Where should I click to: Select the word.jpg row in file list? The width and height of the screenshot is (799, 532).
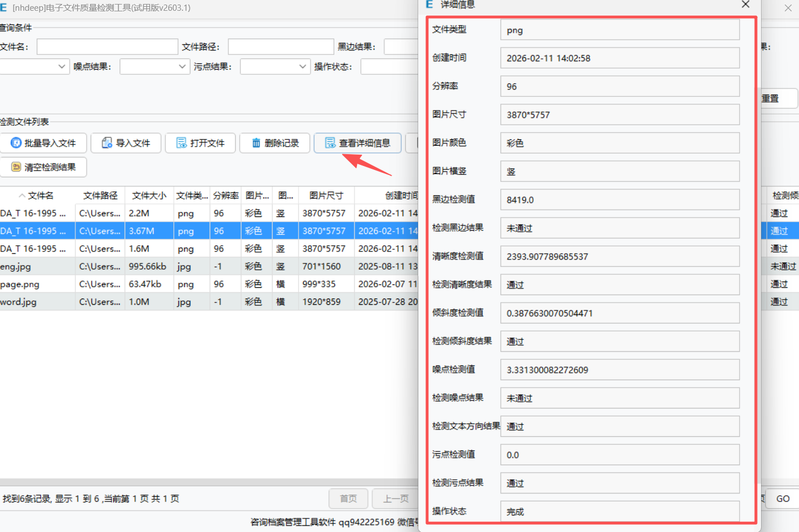(x=34, y=302)
